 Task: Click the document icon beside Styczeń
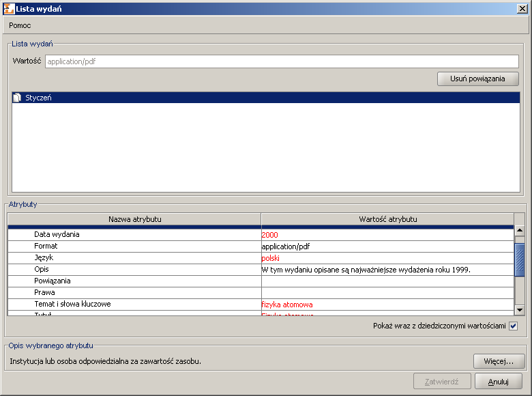[17, 98]
